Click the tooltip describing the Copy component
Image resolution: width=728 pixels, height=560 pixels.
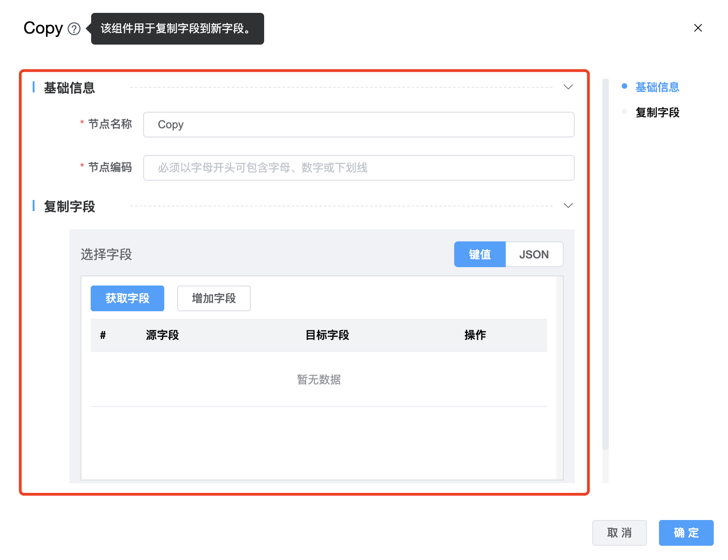click(177, 29)
